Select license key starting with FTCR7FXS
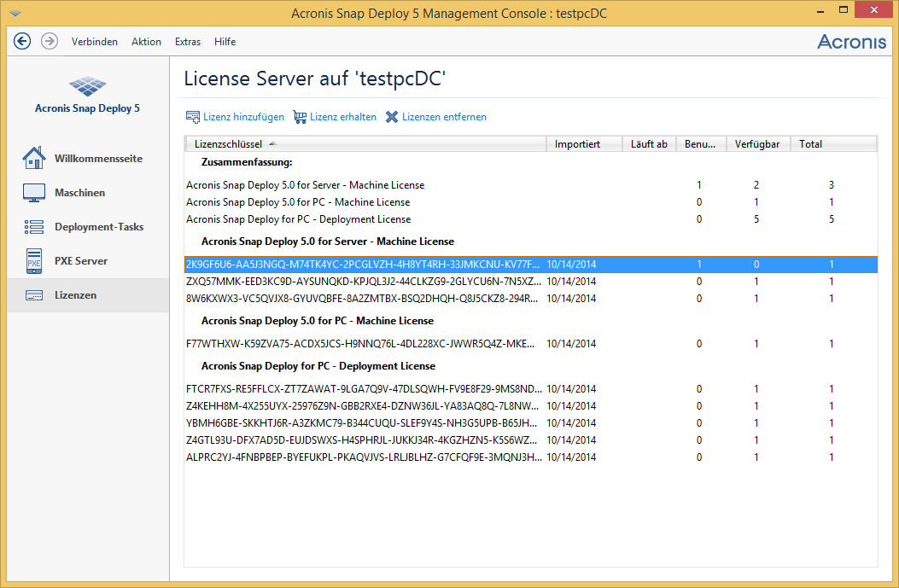 click(x=531, y=389)
